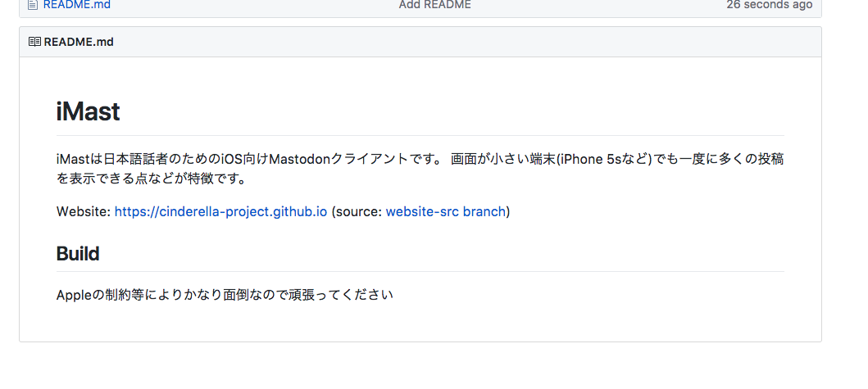This screenshot has height=389, width=868.
Task: Open the "Add README" commit message
Action: [x=434, y=5]
